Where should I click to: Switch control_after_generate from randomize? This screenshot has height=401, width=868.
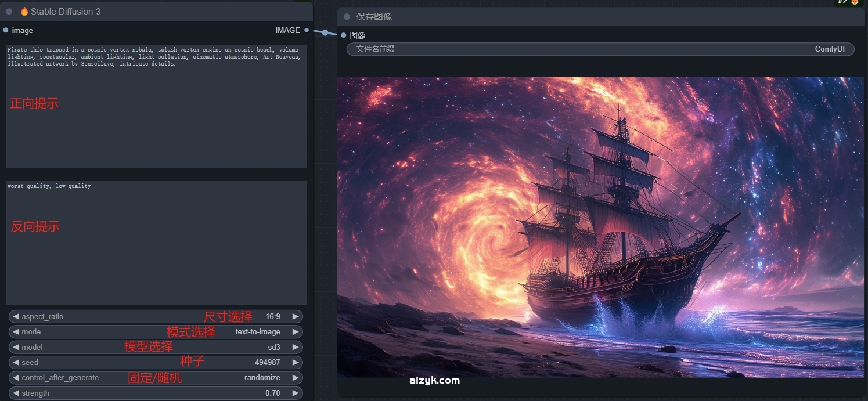(262, 377)
